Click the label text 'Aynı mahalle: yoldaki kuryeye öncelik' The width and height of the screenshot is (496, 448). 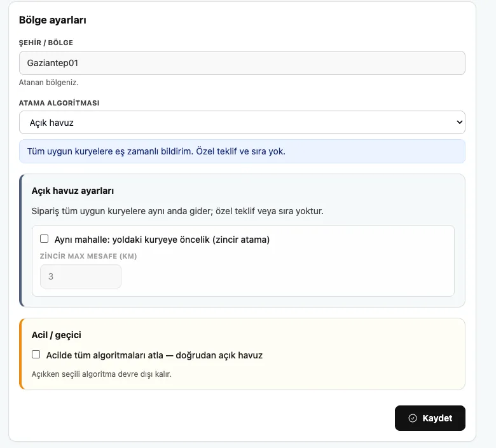(132, 240)
